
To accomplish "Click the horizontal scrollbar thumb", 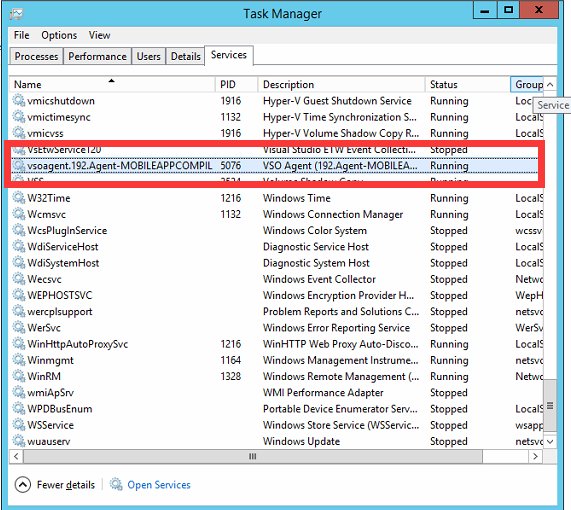I will click(253, 456).
